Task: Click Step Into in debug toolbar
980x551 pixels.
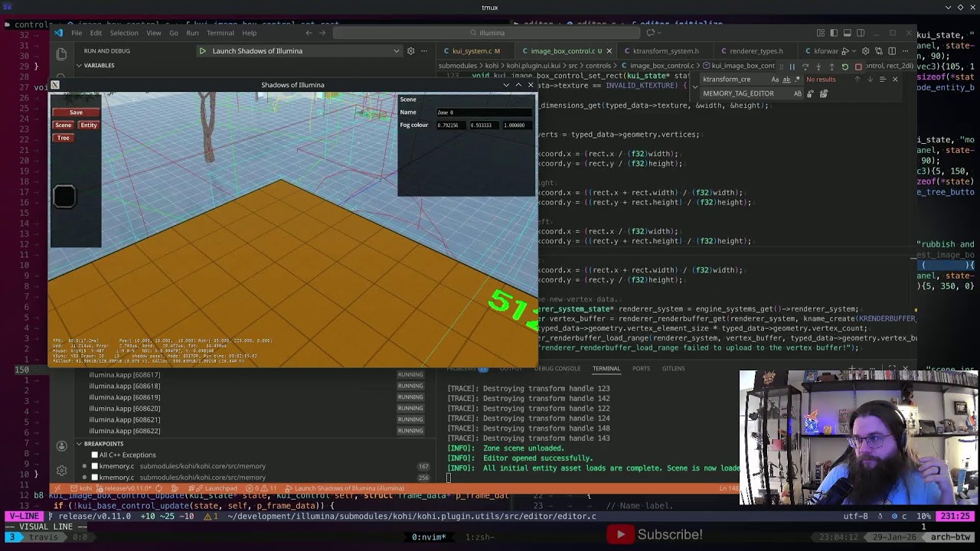Action: pyautogui.click(x=818, y=67)
